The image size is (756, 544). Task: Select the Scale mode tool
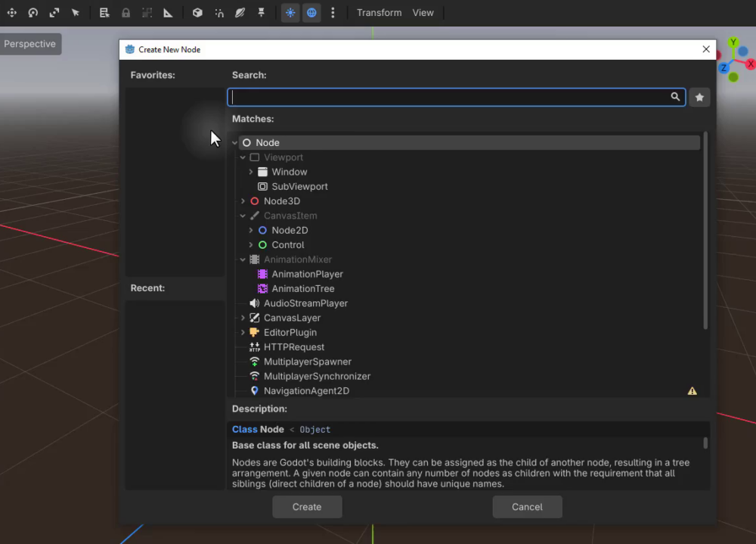pyautogui.click(x=54, y=13)
